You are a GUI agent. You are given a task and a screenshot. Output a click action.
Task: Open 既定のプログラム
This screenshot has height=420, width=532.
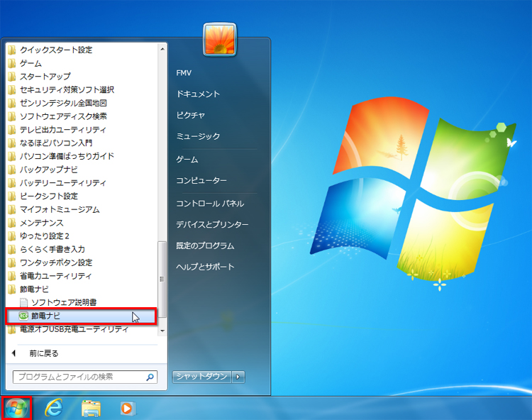(x=205, y=245)
